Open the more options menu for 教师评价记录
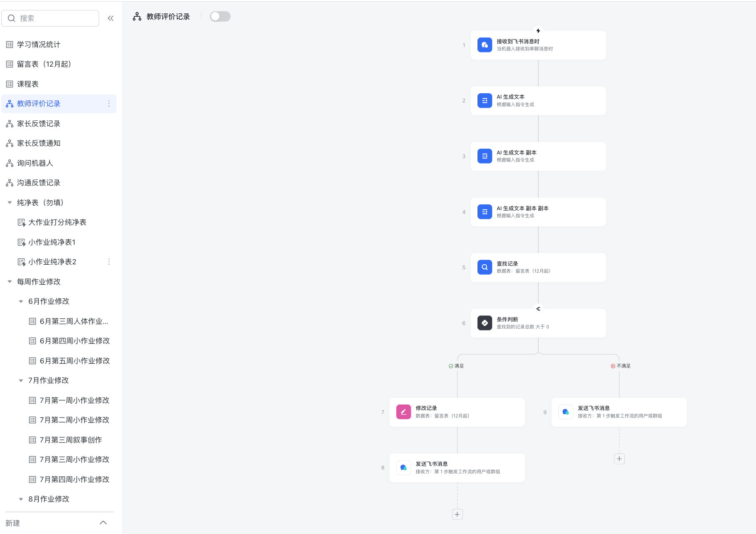Image resolution: width=756 pixels, height=534 pixels. 109,104
